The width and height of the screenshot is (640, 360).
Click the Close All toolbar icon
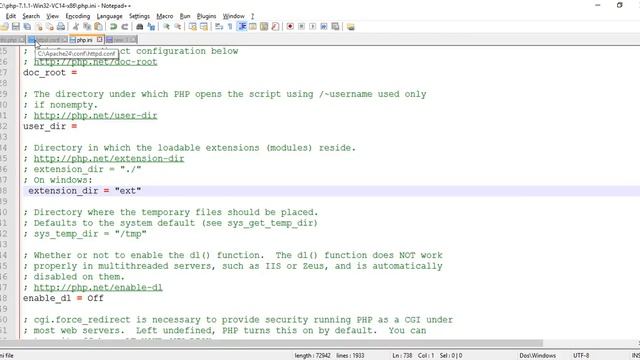(x=50, y=27)
